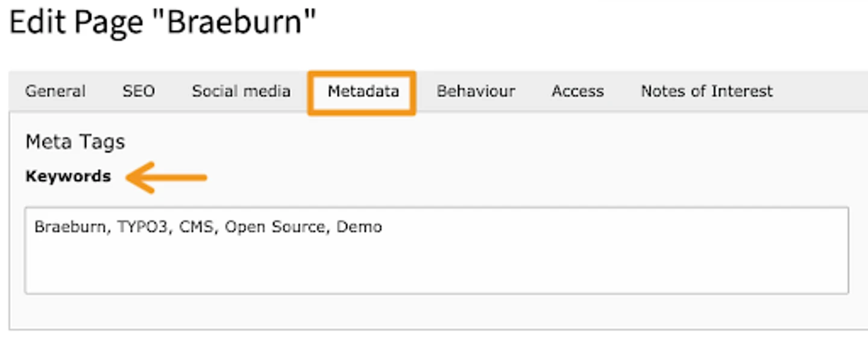Screen dimensions: 868x339
Task: Open the Access tab
Action: pyautogui.click(x=577, y=92)
